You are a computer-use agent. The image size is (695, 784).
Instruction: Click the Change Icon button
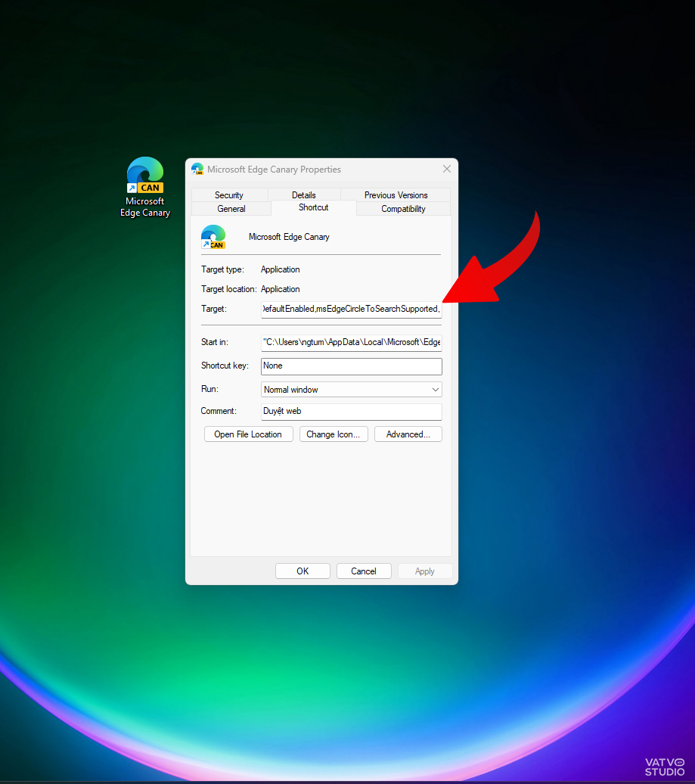point(334,434)
